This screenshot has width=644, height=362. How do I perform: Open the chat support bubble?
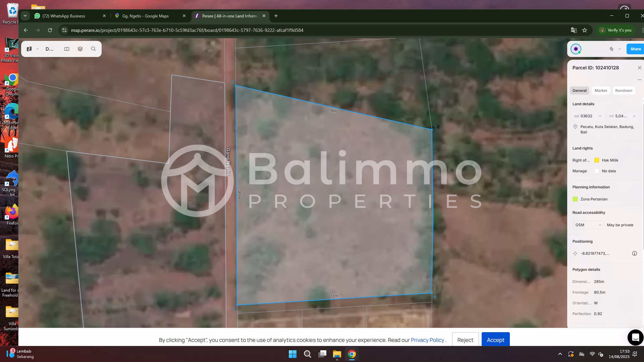635,337
